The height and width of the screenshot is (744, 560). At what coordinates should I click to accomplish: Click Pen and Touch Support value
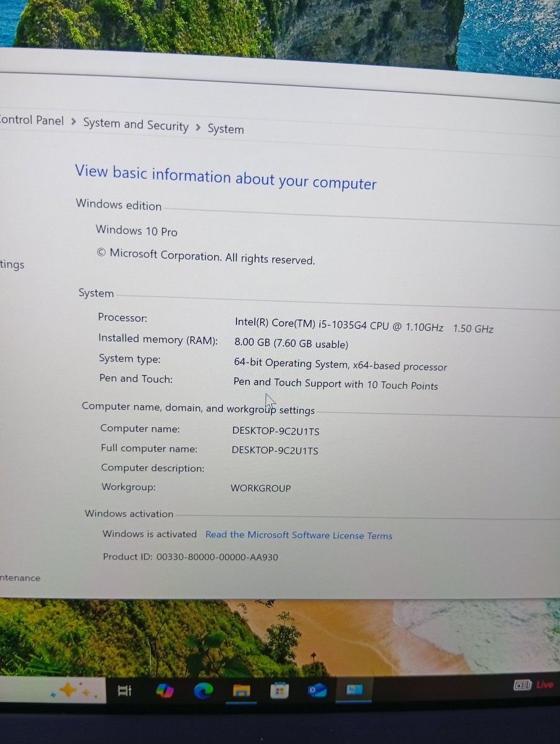(335, 384)
